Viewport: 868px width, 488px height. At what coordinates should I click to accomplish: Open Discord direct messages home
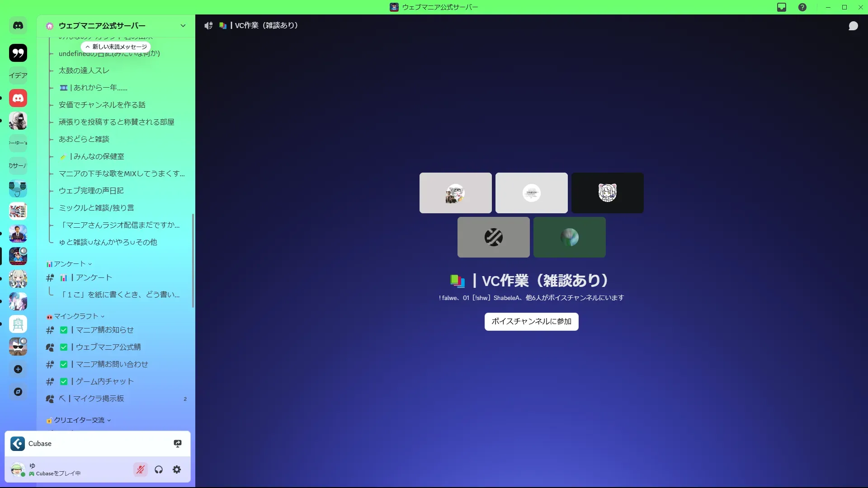[18, 26]
